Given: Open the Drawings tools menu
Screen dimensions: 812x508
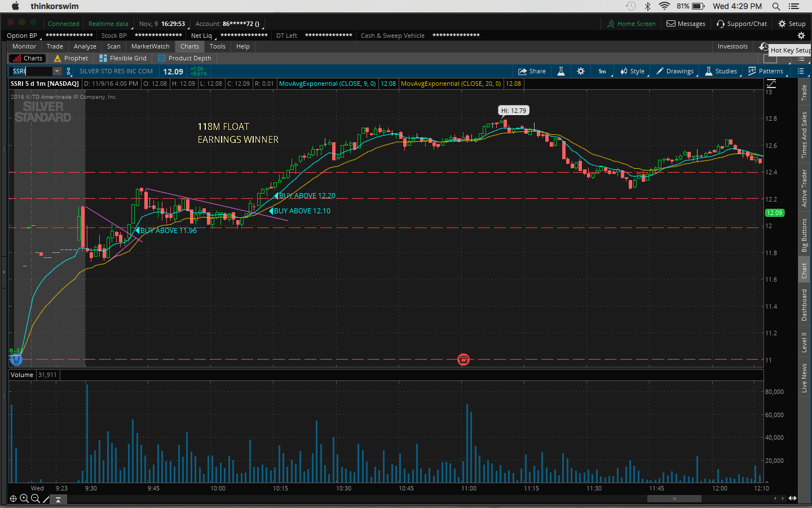Looking at the screenshot, I should click(675, 71).
